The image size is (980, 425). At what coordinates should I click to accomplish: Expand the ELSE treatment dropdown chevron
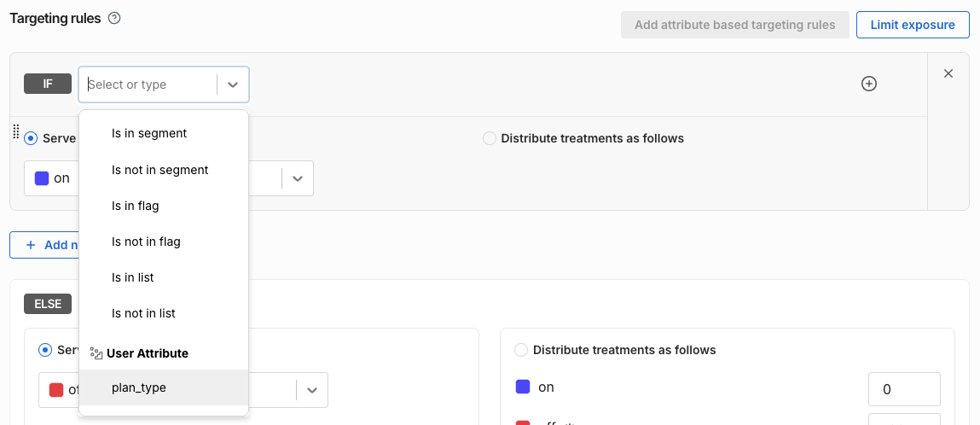[311, 390]
